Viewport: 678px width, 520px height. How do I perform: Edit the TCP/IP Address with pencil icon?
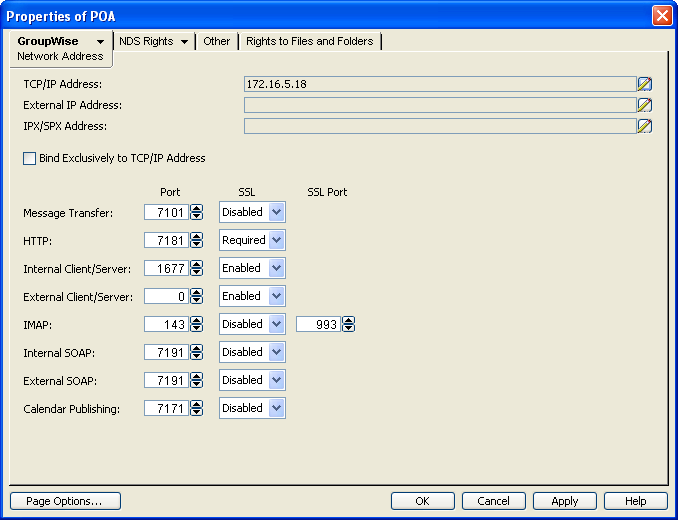point(644,84)
